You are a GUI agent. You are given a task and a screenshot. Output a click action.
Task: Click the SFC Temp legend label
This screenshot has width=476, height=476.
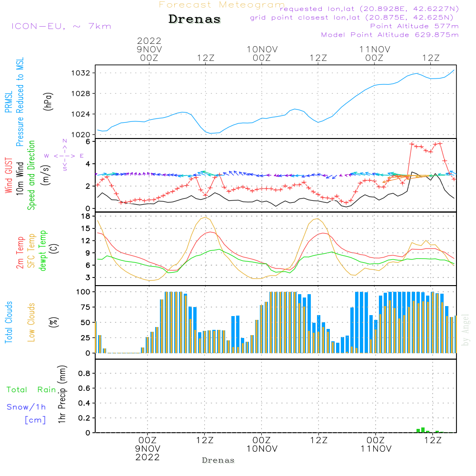point(32,251)
